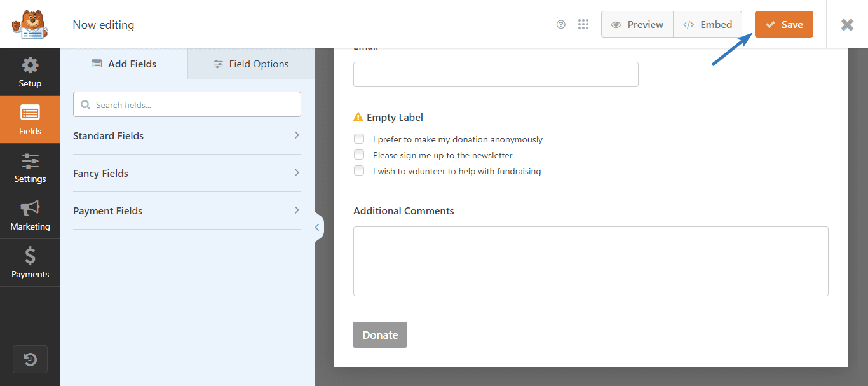Click the Embed button

[x=708, y=24]
